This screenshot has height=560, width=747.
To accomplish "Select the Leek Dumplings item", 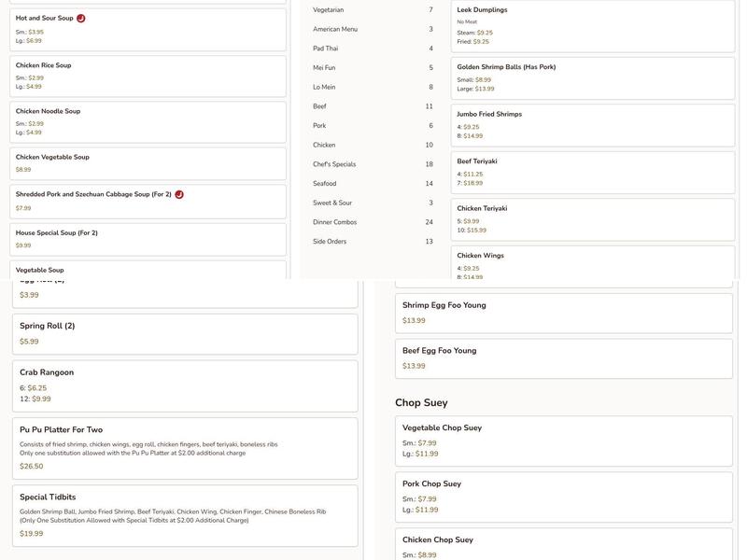I will [x=592, y=25].
